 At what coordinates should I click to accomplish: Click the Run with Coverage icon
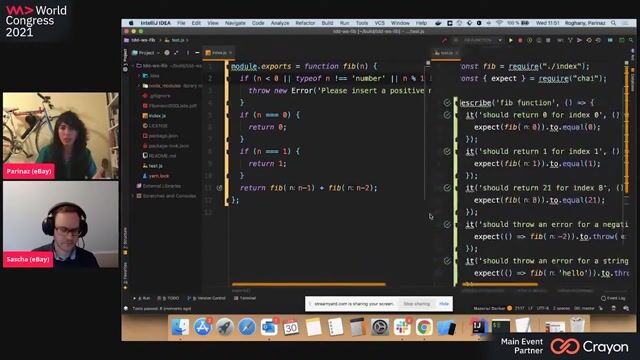[529, 40]
